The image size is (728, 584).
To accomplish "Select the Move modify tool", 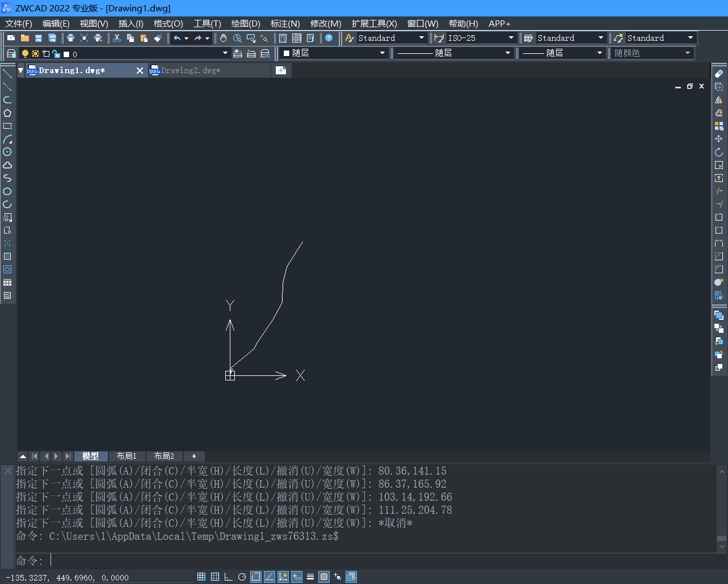I will point(719,139).
